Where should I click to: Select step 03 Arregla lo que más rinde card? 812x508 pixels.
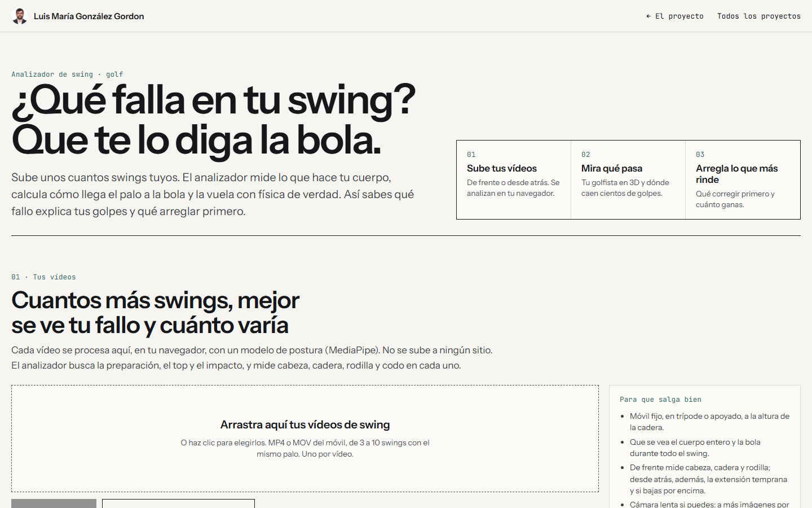(x=743, y=179)
